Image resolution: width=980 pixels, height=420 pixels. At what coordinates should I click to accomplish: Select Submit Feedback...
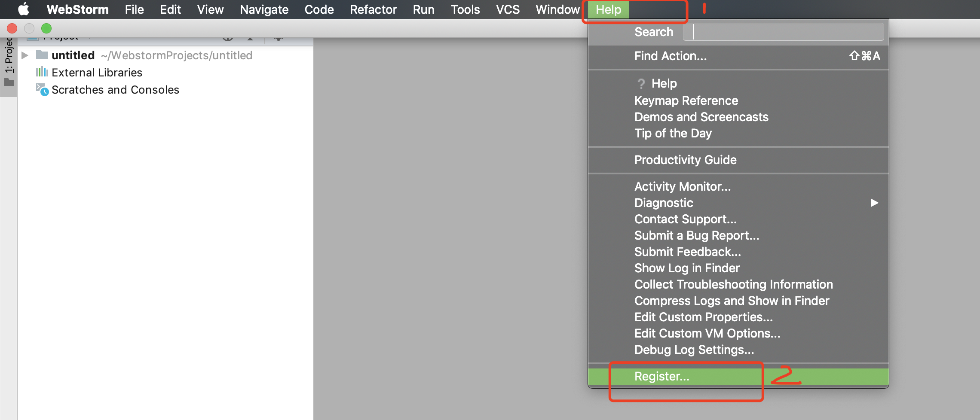pos(738,252)
